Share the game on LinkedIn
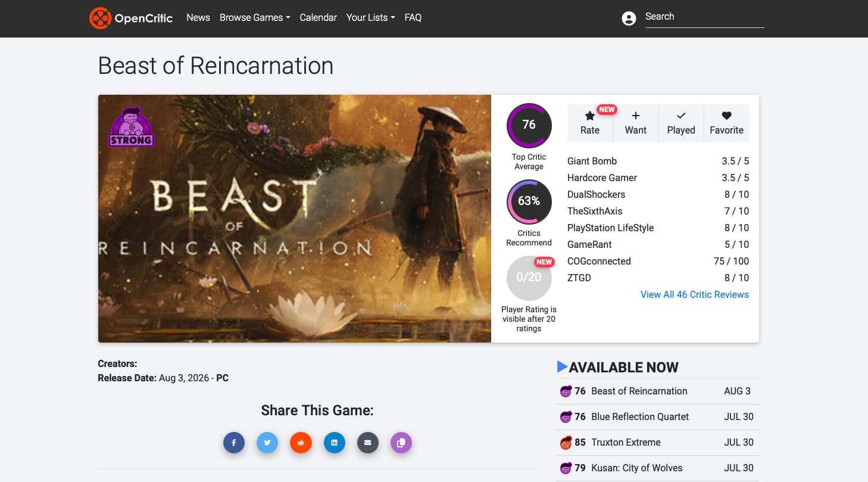This screenshot has width=868, height=482. 335,443
